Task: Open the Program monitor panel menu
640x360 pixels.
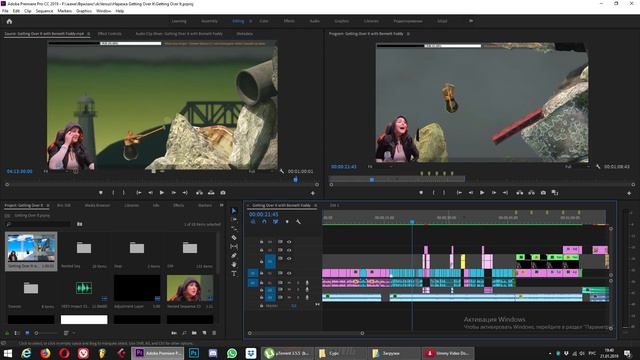Action: tap(408, 34)
